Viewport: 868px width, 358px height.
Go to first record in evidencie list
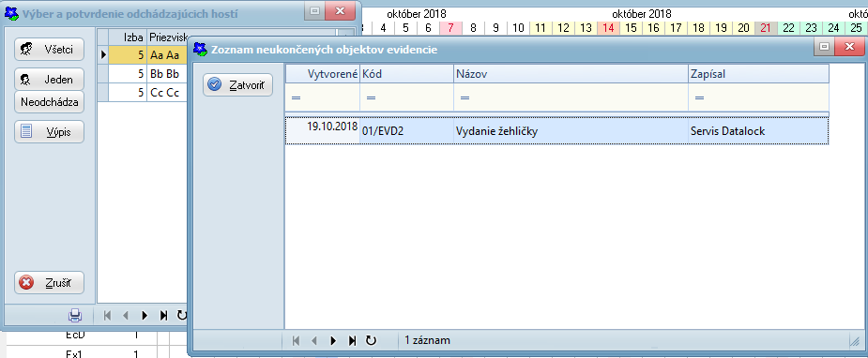click(296, 340)
